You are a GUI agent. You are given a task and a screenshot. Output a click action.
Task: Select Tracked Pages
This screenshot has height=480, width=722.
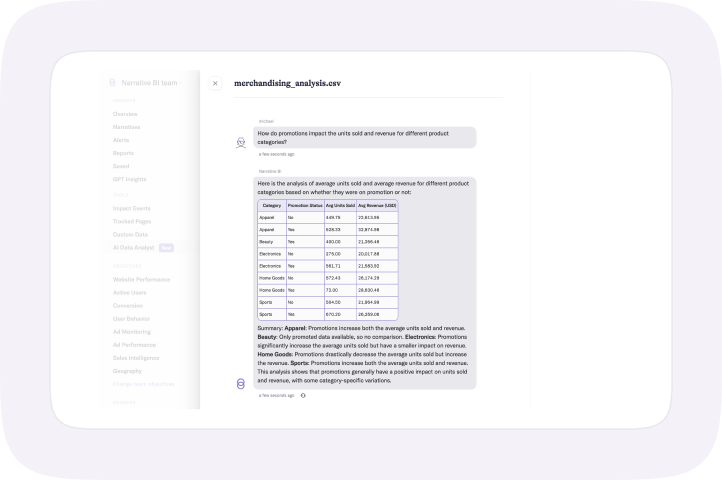132,222
